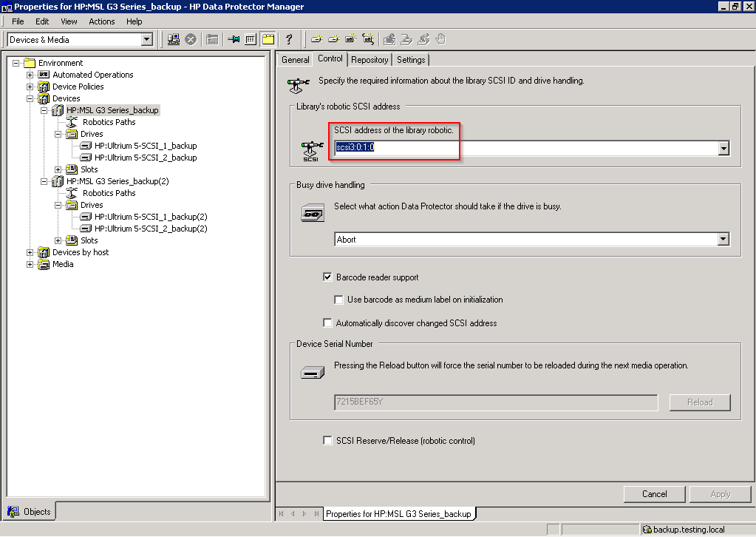Click into the SCSI address text field
756x537 pixels.
[x=517, y=148]
